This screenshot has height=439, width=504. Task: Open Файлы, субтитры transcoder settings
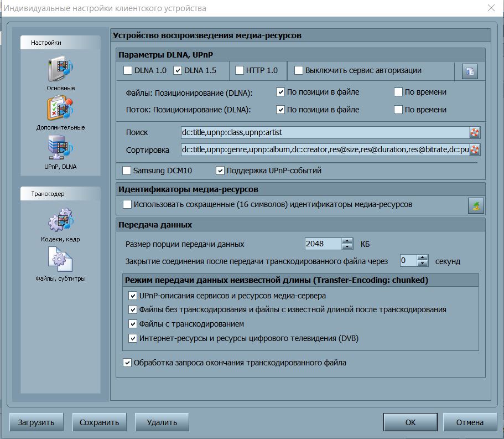pos(60,262)
